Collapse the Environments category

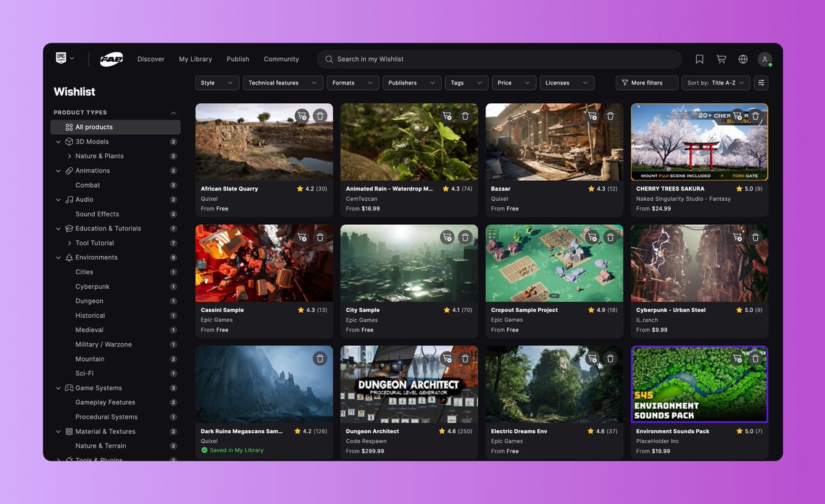pyautogui.click(x=58, y=258)
